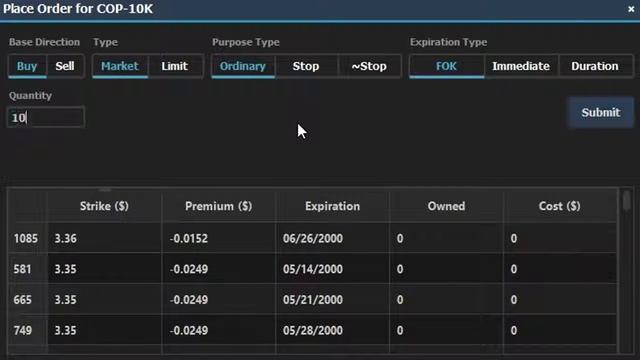This screenshot has height=360, width=640.
Task: Select Immediate expiration type
Action: point(521,66)
